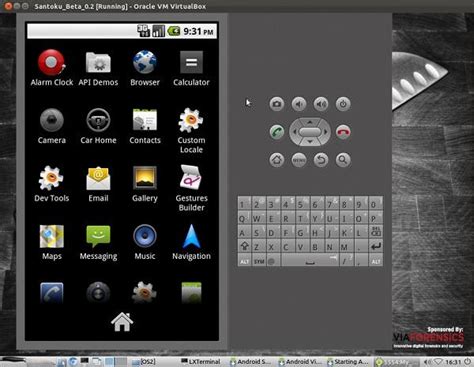The height and width of the screenshot is (367, 474).
Task: Click the D-pad left arrow
Action: pos(294,132)
